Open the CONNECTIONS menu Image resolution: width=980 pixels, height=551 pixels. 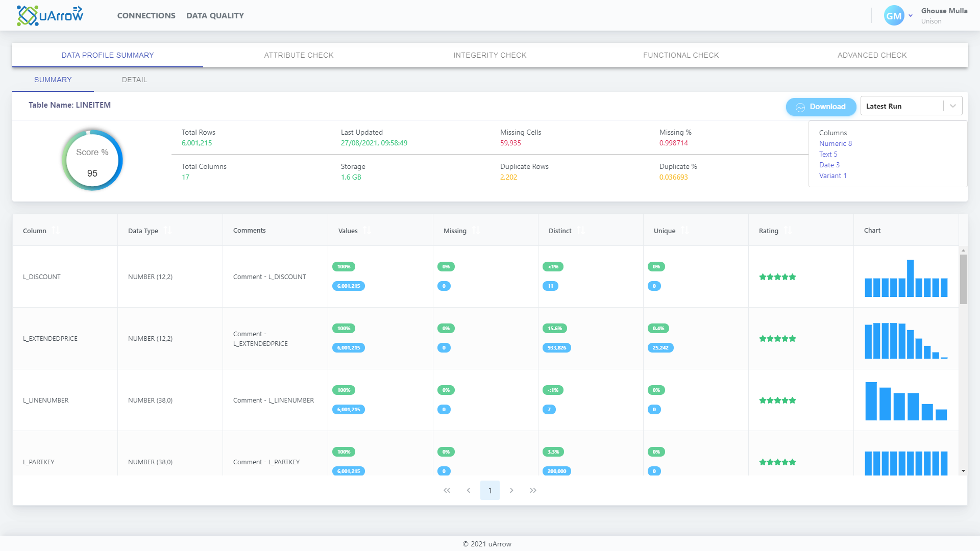tap(146, 16)
